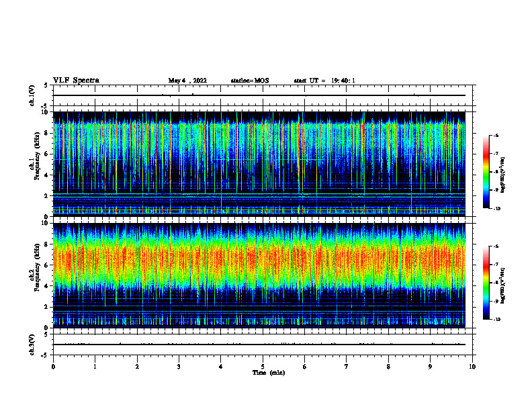Click the "-10" label on ch.2 color scale

pos(496,320)
